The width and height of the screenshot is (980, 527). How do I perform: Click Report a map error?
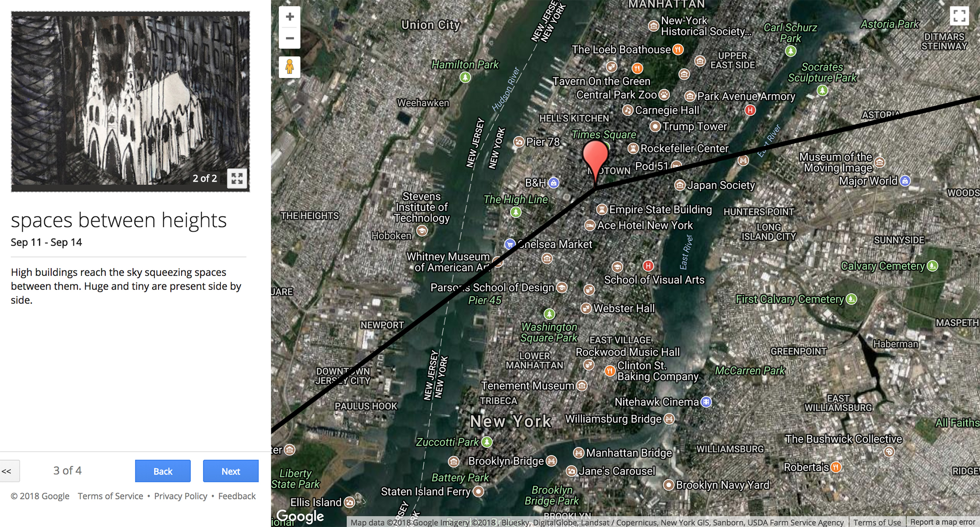(x=943, y=522)
